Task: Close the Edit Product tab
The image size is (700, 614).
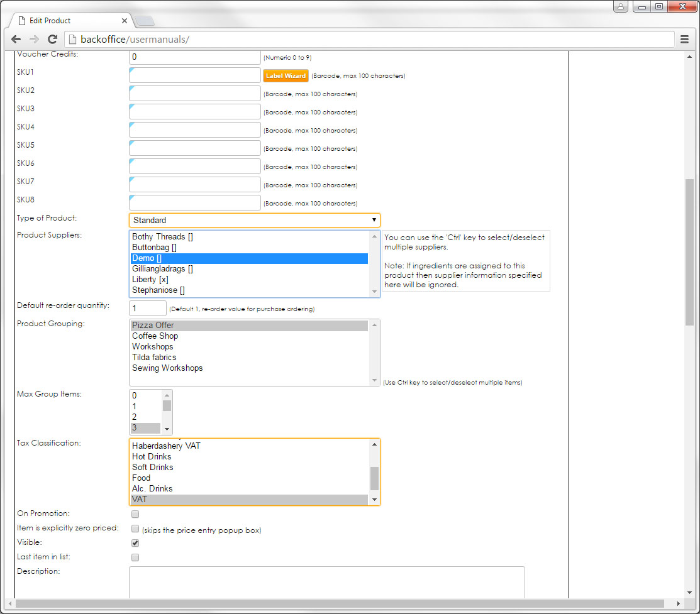Action: pos(125,21)
